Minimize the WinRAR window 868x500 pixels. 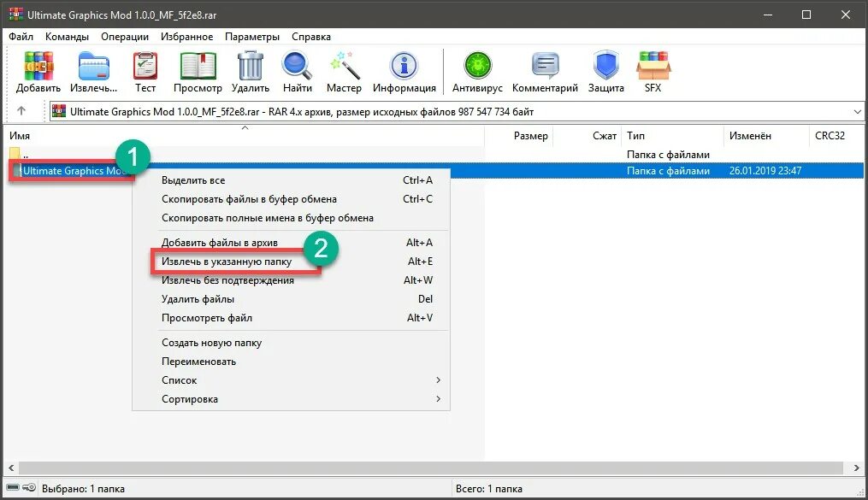[768, 15]
